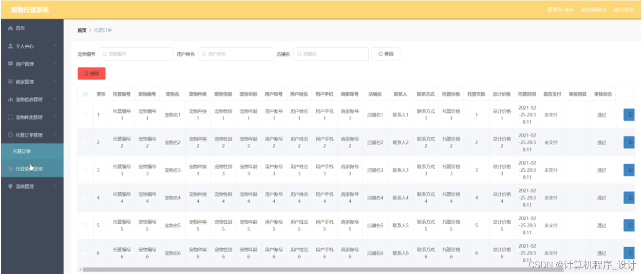
Task: Click the bar-chart icon beside 宠物信息管理
Action: click(x=11, y=99)
